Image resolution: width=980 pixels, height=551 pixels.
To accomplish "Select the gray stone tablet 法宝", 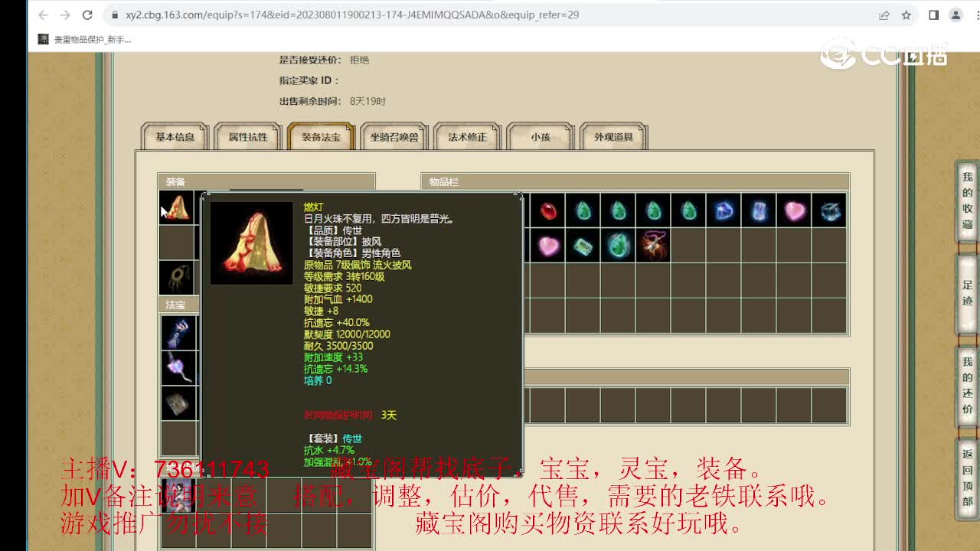I will tap(178, 403).
